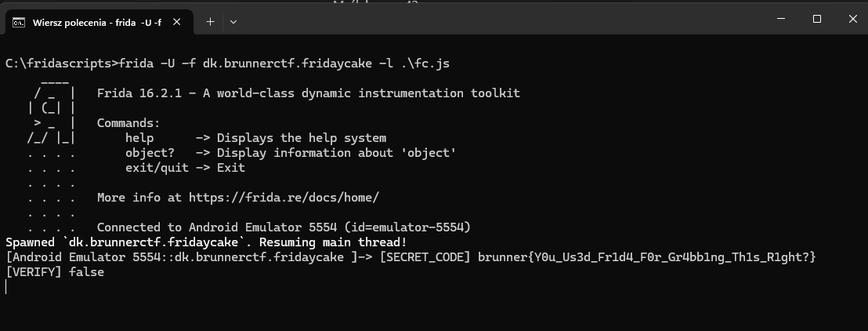Click the "help" command entry
Screen dimensions: 868x331
139,138
